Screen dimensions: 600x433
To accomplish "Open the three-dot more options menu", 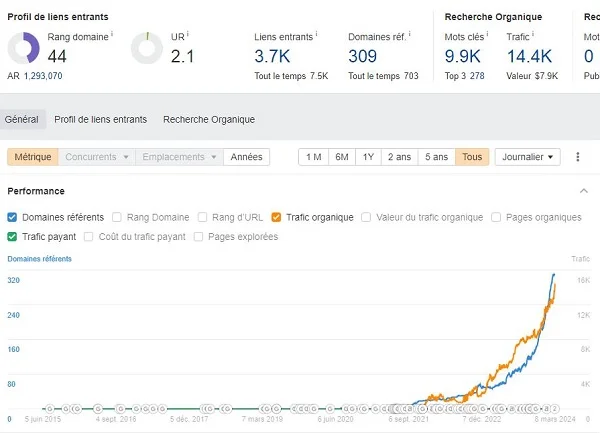I will point(578,157).
